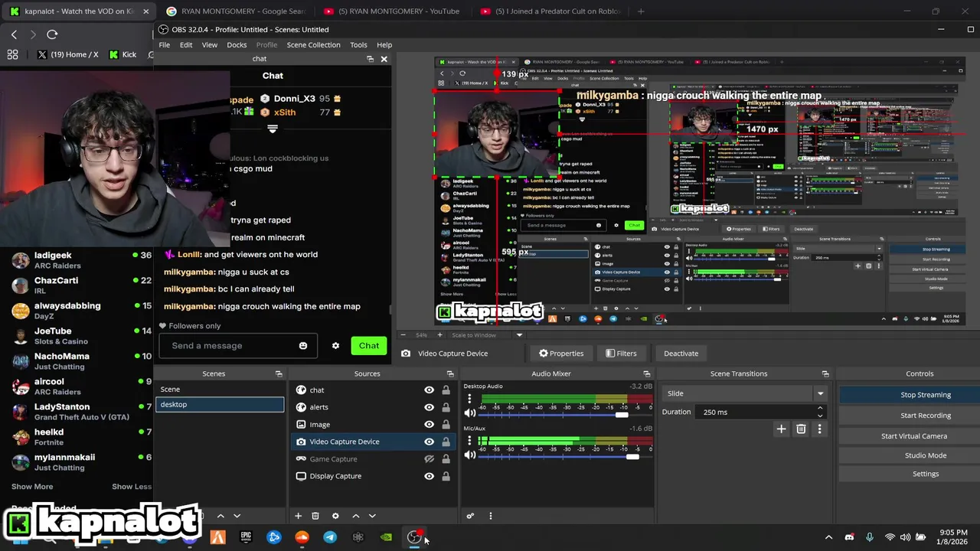Image resolution: width=980 pixels, height=551 pixels.
Task: Toggle visibility of chat source
Action: tap(429, 390)
